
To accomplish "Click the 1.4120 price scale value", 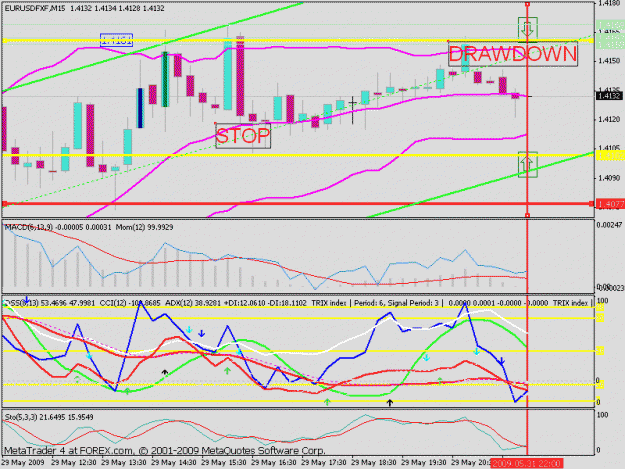I will (609, 119).
